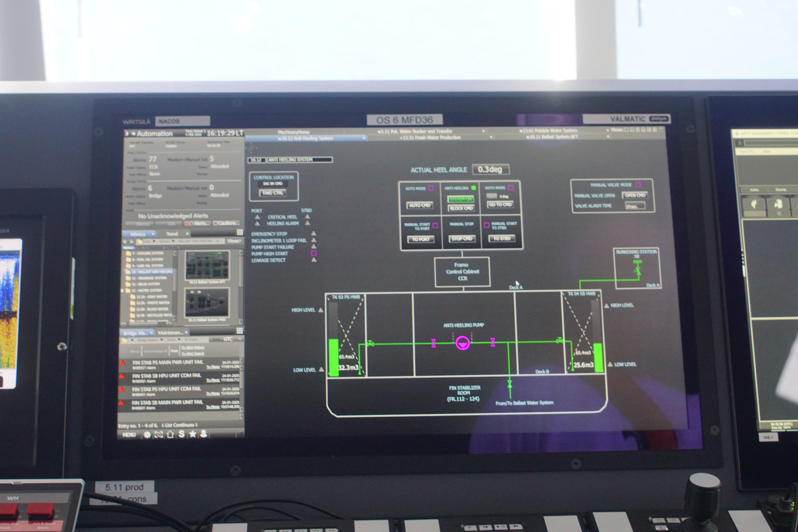Click the OPEN CMD button
798x532 pixels.
(x=635, y=195)
